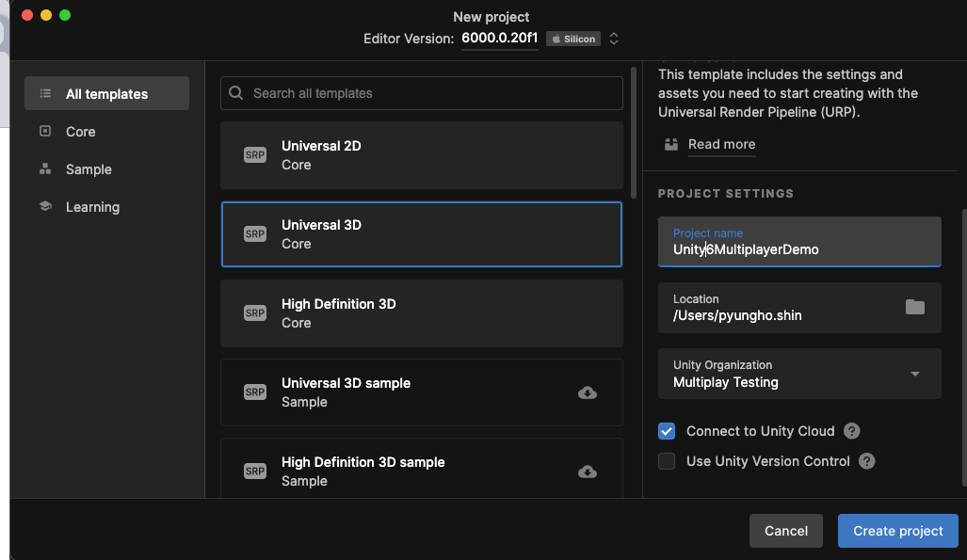The height and width of the screenshot is (560, 967).
Task: Click the SRP badge on Universal 2D
Action: point(255,154)
